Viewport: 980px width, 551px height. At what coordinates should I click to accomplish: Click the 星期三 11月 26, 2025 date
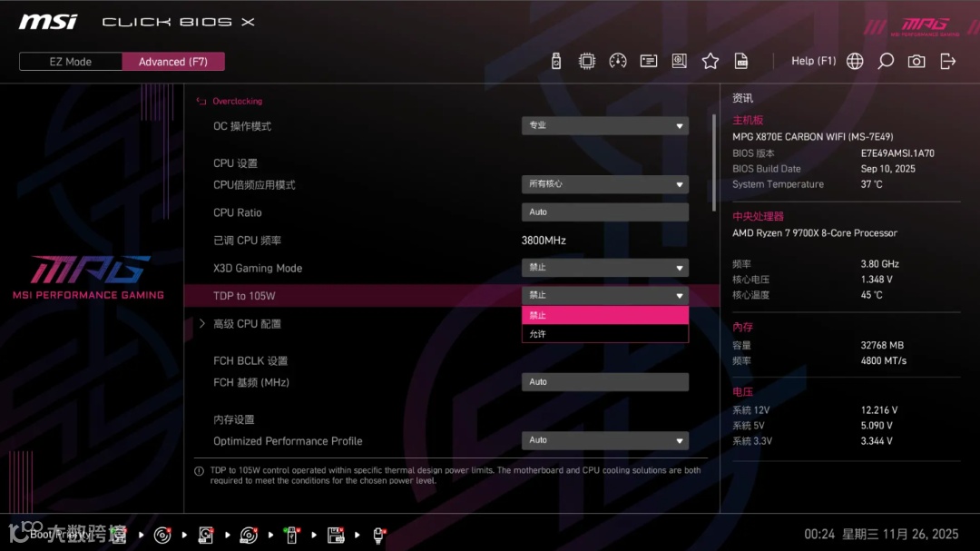point(900,534)
